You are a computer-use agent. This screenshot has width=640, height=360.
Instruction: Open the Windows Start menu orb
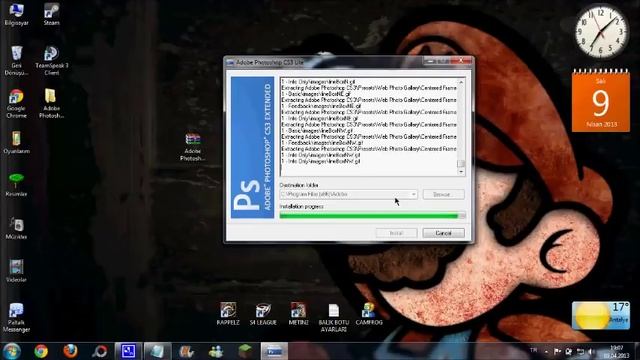click(x=11, y=351)
